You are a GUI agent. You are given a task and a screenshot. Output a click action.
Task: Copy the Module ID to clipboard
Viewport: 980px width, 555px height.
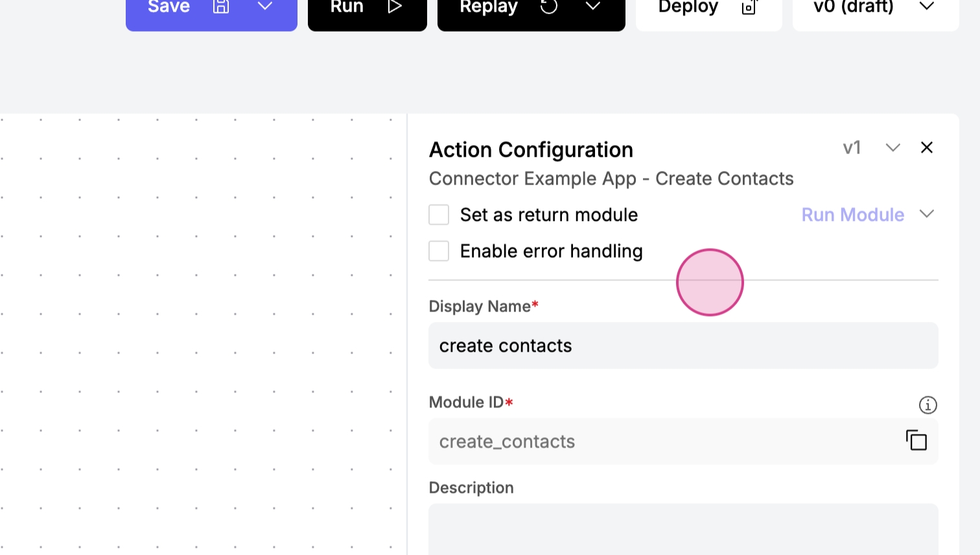[916, 440]
